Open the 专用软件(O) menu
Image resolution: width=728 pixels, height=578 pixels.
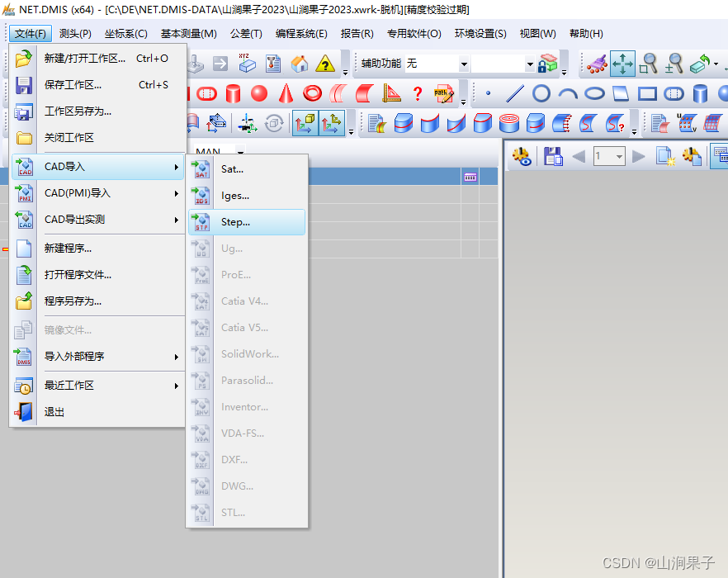click(414, 34)
